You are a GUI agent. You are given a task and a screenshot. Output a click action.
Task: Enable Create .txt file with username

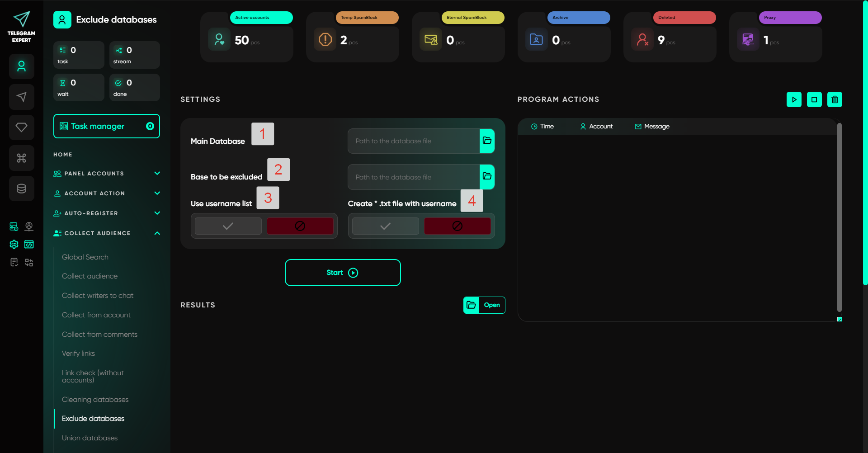(385, 226)
